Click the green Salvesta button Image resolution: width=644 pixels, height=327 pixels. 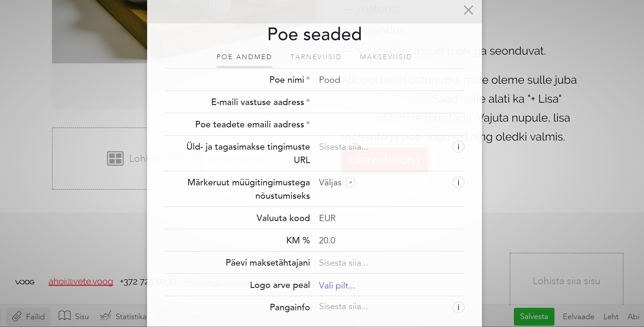click(534, 317)
